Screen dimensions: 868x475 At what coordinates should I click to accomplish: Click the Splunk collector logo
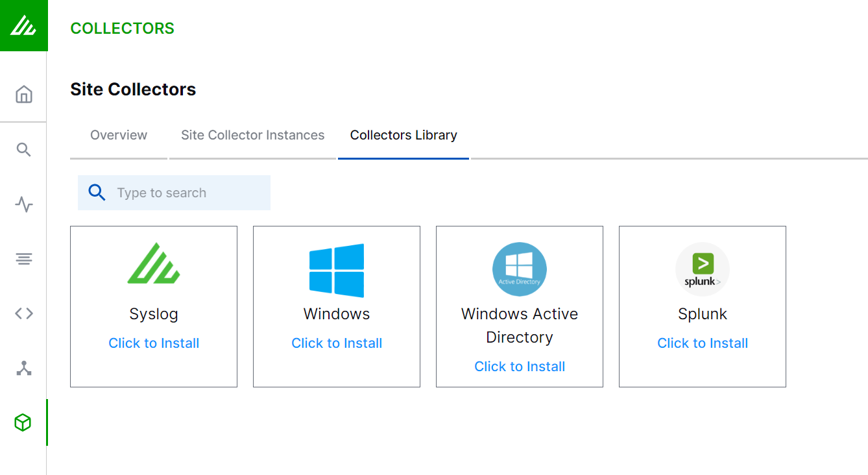pyautogui.click(x=703, y=269)
